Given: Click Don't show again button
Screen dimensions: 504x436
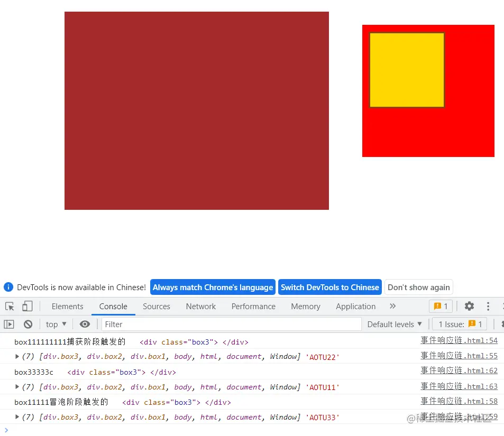Looking at the screenshot, I should (x=419, y=287).
